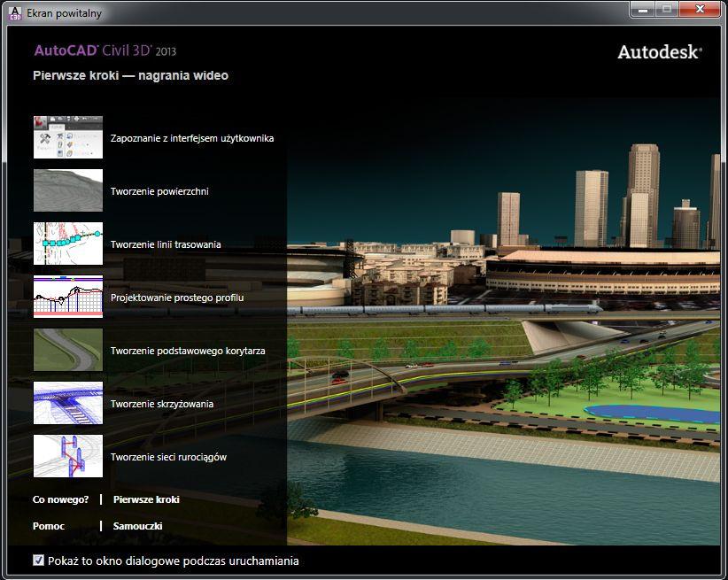
Task: Open the 'Pomoc' link
Action: [x=49, y=526]
